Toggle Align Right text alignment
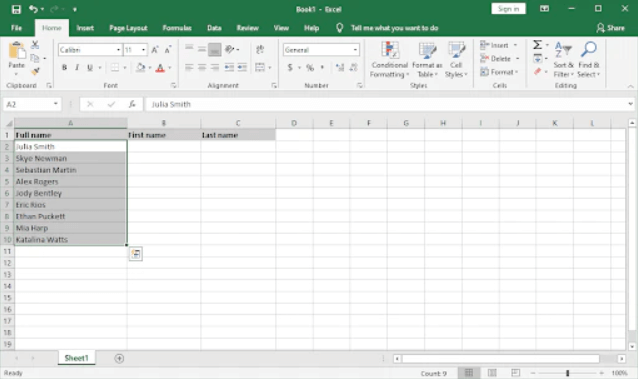 coord(215,68)
